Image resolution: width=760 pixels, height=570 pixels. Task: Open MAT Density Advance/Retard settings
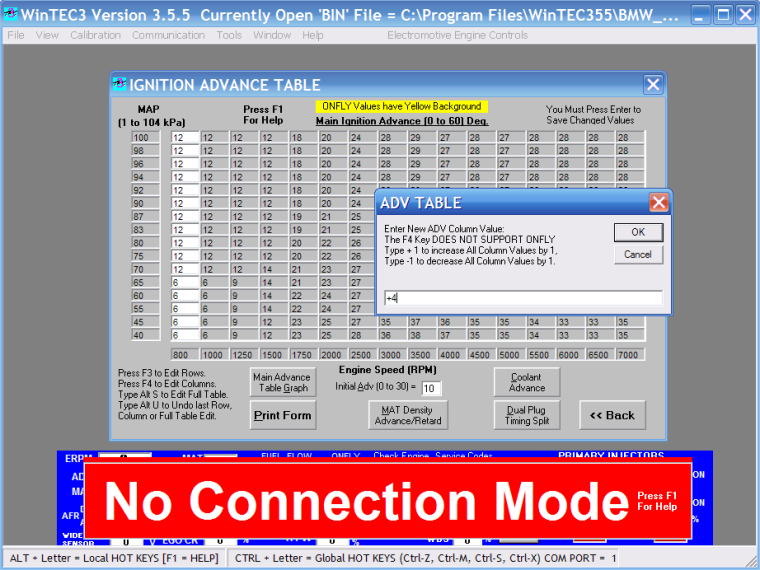408,415
